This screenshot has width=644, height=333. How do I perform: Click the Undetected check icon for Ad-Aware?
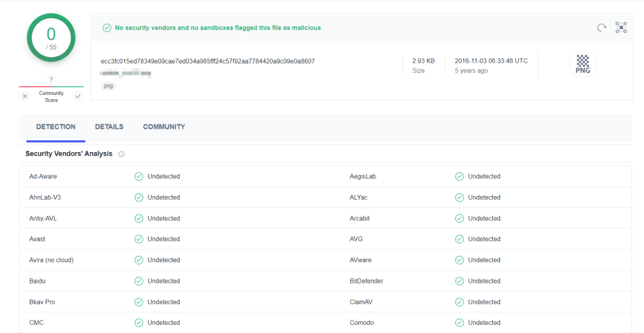pos(139,177)
